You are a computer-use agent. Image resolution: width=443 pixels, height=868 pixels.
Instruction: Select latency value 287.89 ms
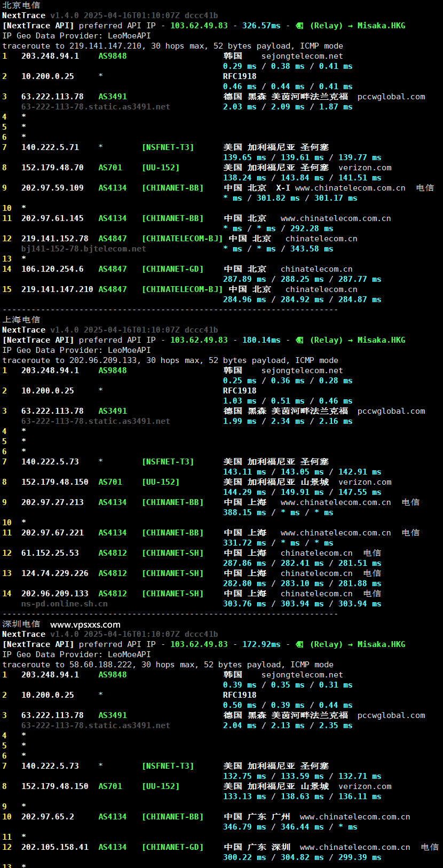click(244, 279)
